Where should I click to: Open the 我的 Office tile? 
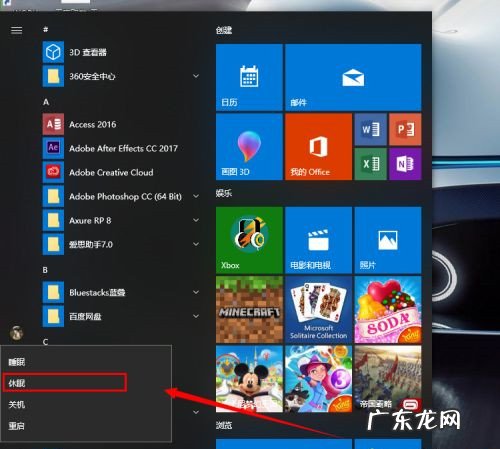coord(319,147)
